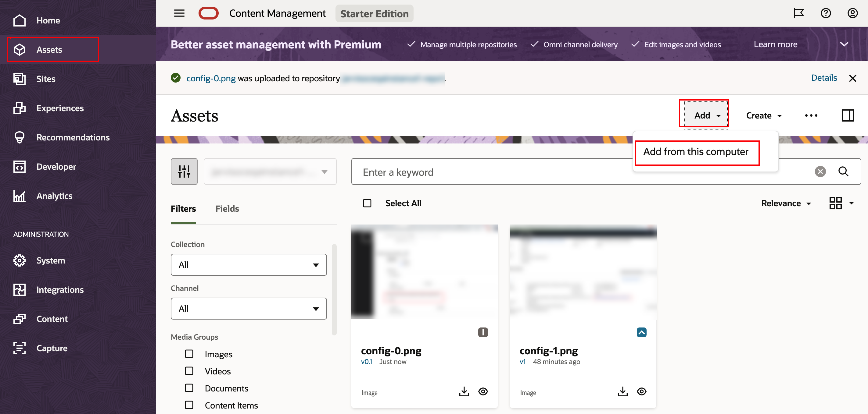Expand the Collection dropdown
The height and width of the screenshot is (414, 868).
pos(248,265)
